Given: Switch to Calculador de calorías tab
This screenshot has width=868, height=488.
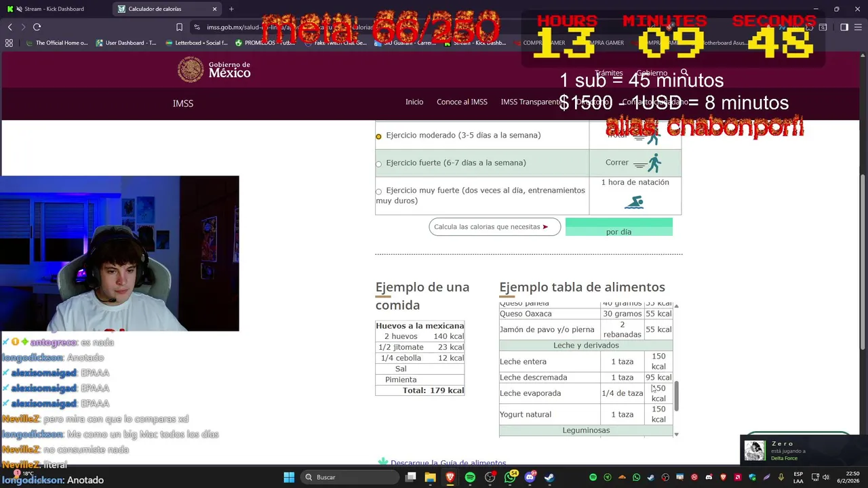Looking at the screenshot, I should point(167,9).
